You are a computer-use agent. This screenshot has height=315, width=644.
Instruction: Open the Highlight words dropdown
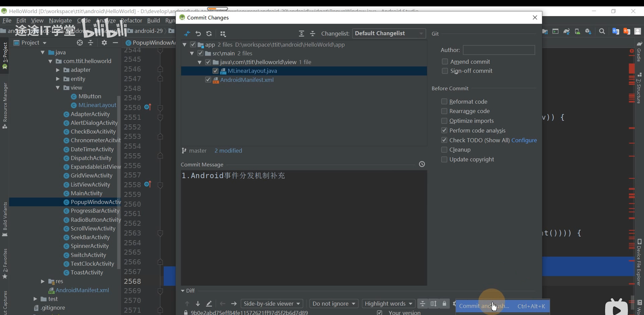(x=389, y=304)
